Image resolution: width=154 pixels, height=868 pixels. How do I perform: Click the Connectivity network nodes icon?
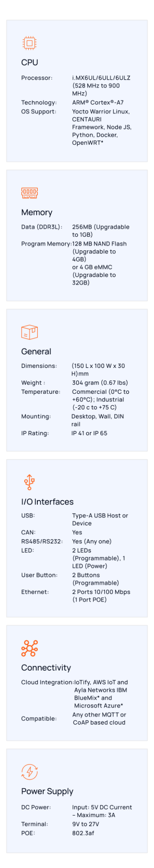pyautogui.click(x=29, y=648)
